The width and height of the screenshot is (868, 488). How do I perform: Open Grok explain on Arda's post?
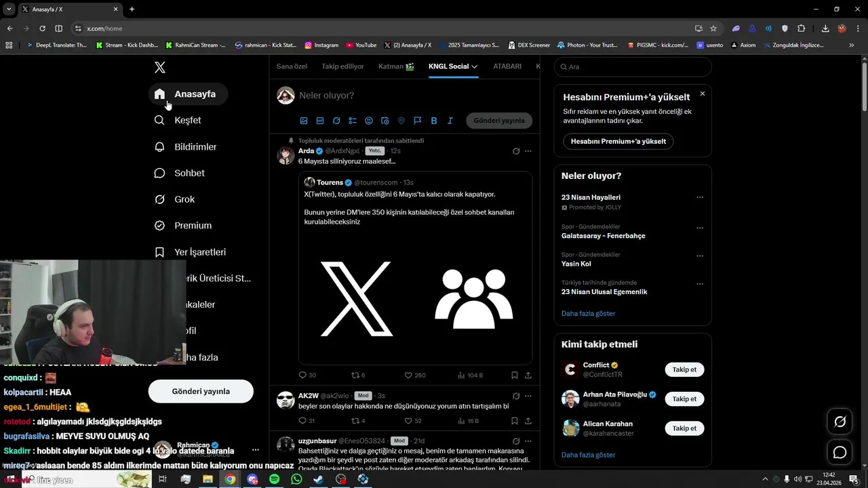click(516, 151)
